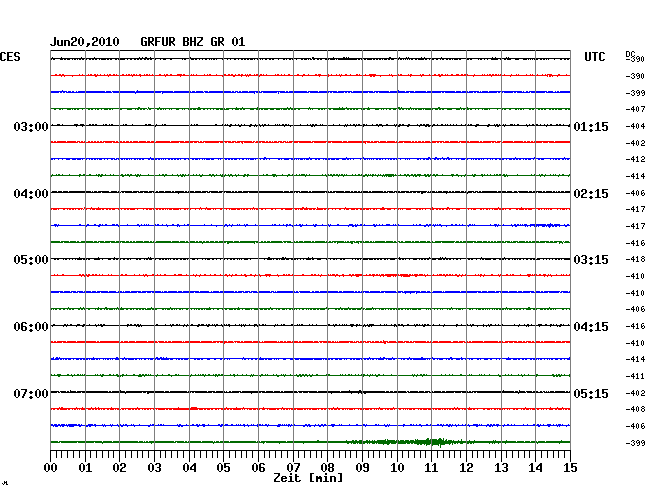Click minute axis tick label 12
The width and height of the screenshot is (650, 494).
click(x=466, y=468)
